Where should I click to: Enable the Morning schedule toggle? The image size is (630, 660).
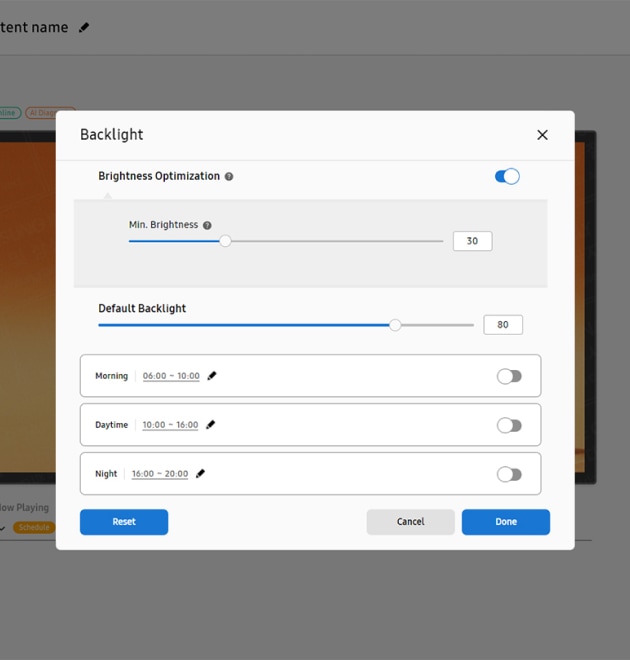509,376
